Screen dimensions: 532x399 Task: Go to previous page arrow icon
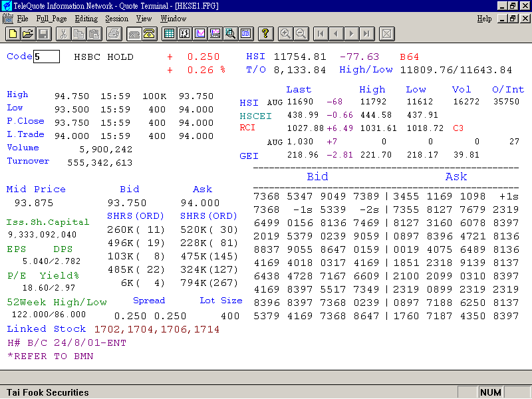(x=336, y=34)
